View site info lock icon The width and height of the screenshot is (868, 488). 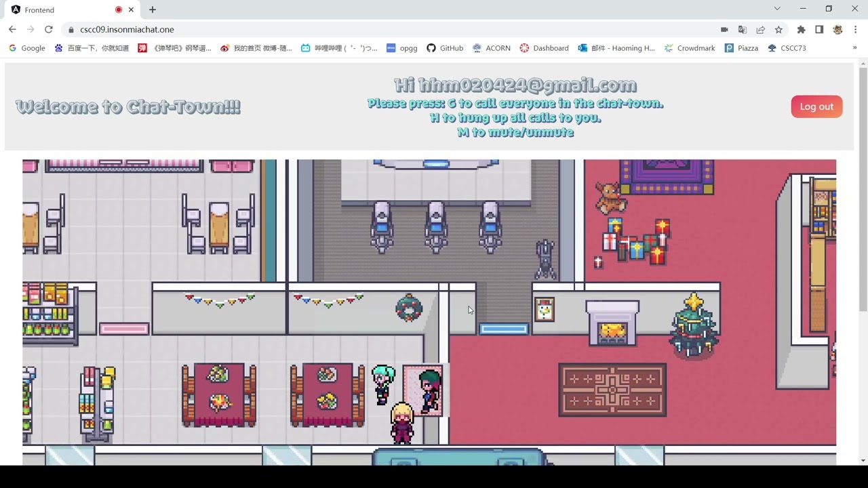[x=71, y=29]
